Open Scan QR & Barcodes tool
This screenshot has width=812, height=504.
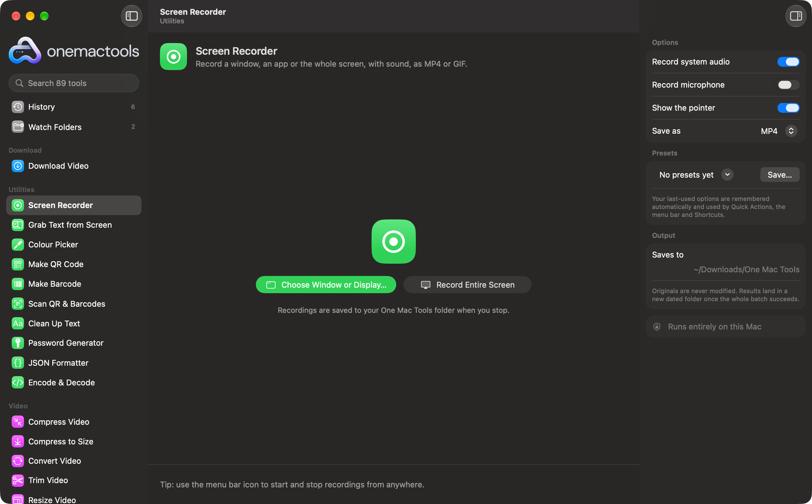74,304
